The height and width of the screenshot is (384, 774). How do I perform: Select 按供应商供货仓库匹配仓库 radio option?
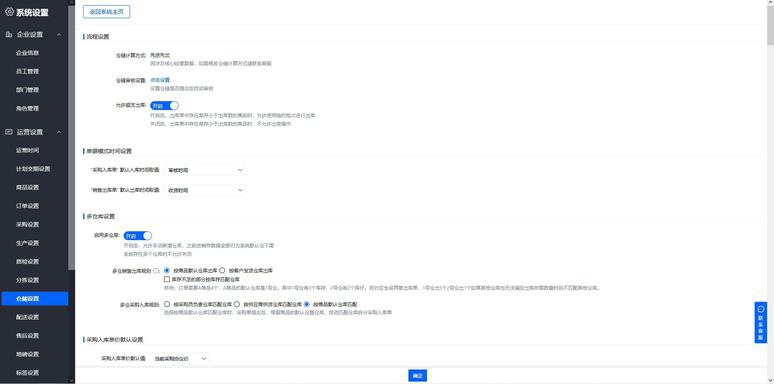tap(237, 305)
